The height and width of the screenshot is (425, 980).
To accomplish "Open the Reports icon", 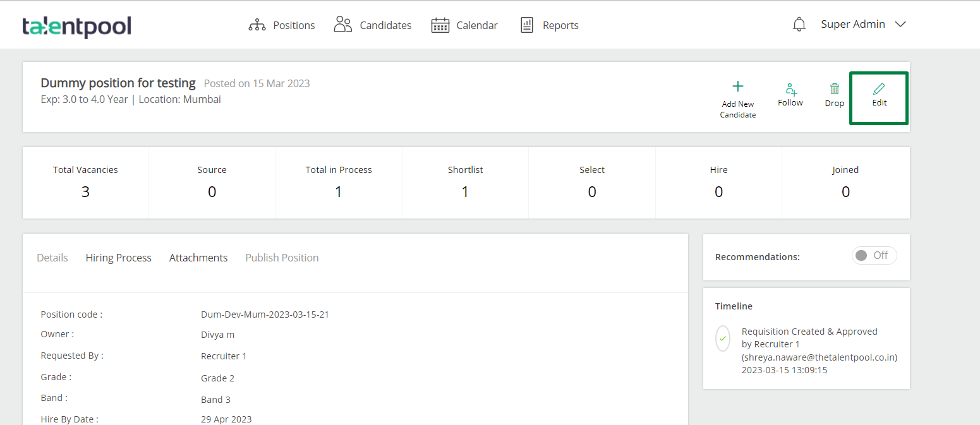I will coord(526,25).
